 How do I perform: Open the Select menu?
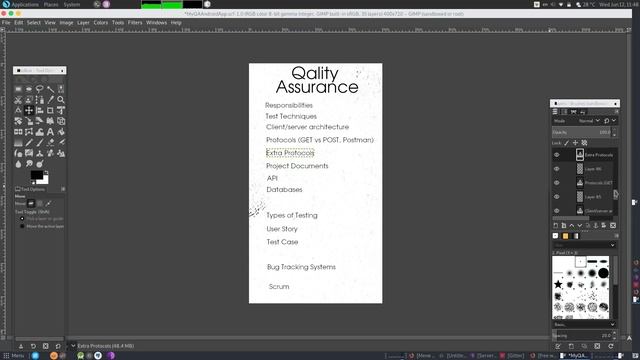pyautogui.click(x=34, y=22)
